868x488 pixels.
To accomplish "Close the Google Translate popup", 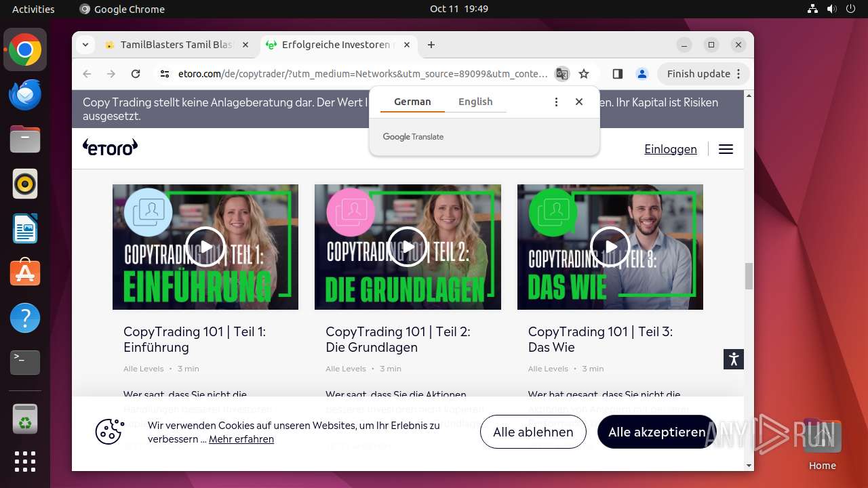I will pyautogui.click(x=579, y=102).
